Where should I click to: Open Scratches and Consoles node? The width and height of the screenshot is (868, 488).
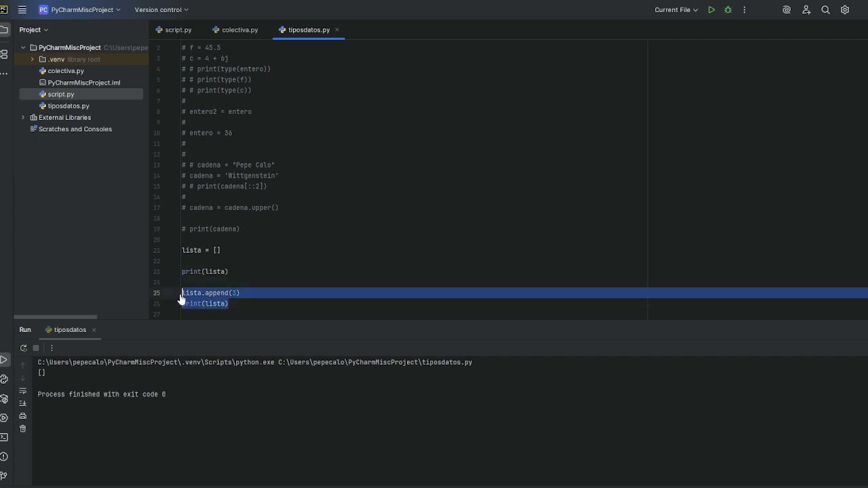[71, 129]
